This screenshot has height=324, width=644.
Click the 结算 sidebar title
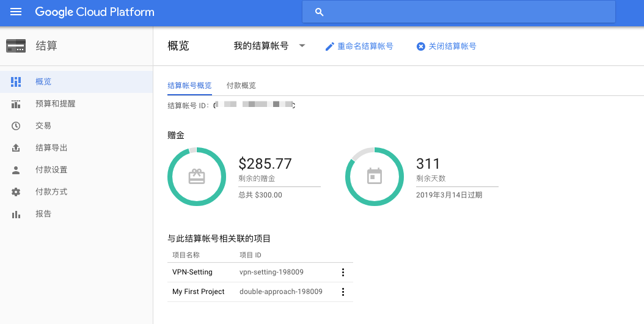coord(46,46)
